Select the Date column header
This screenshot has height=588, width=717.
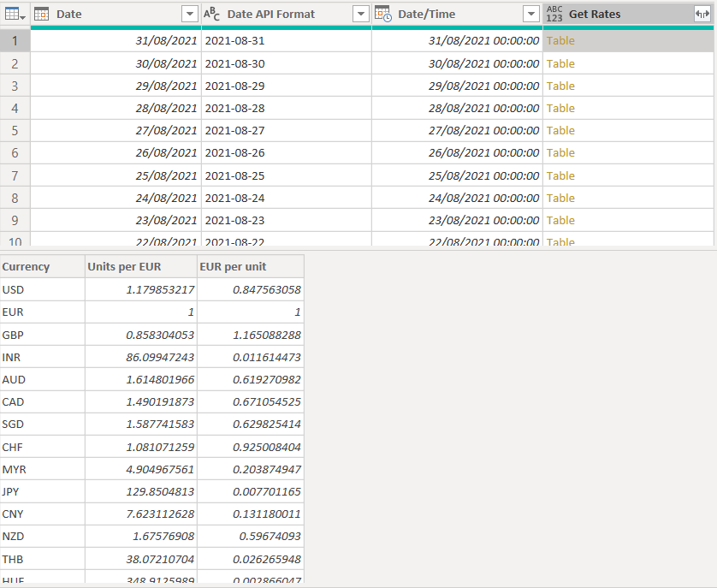(x=116, y=15)
